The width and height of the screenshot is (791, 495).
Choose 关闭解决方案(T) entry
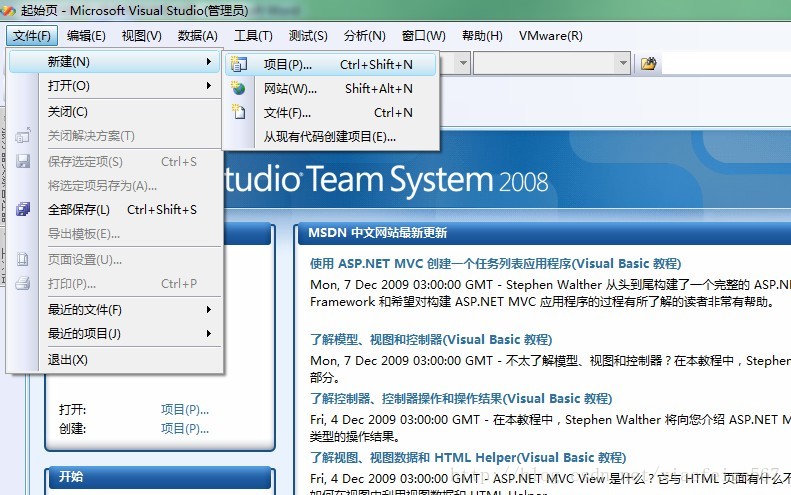click(115, 136)
